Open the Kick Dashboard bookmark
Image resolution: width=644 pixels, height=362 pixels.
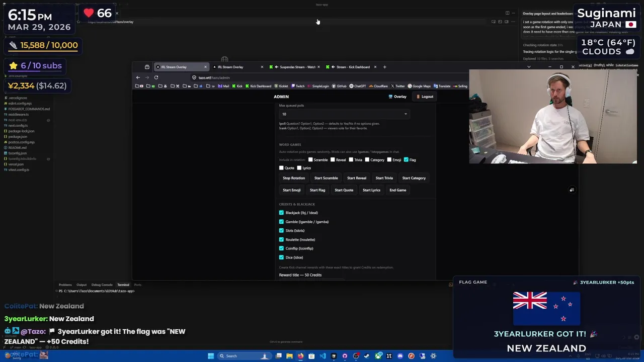(x=258, y=86)
